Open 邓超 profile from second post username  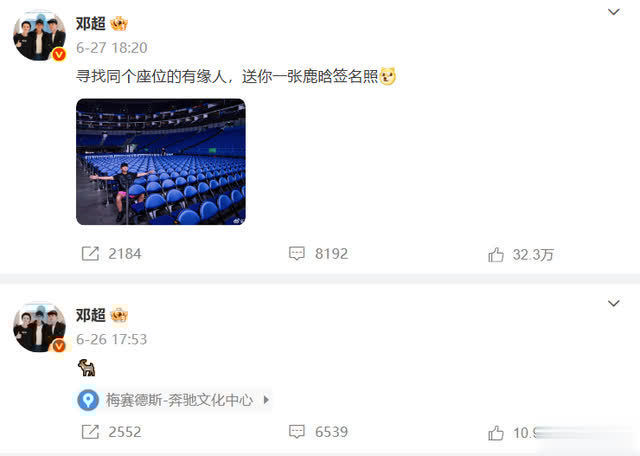(x=91, y=315)
